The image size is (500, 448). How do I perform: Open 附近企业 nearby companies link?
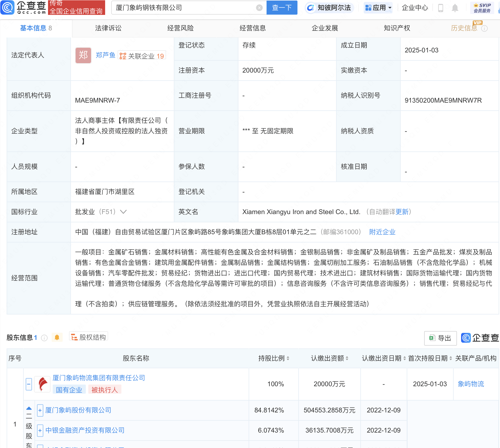382,232
